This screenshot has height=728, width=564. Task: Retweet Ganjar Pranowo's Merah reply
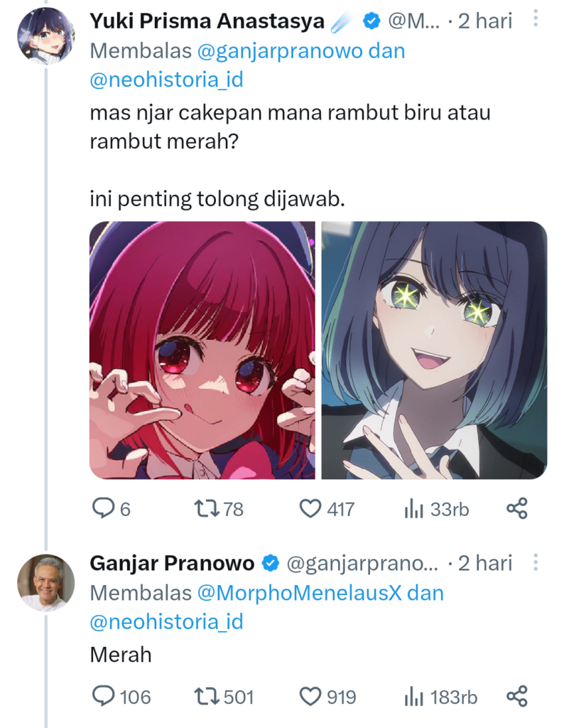click(x=207, y=696)
